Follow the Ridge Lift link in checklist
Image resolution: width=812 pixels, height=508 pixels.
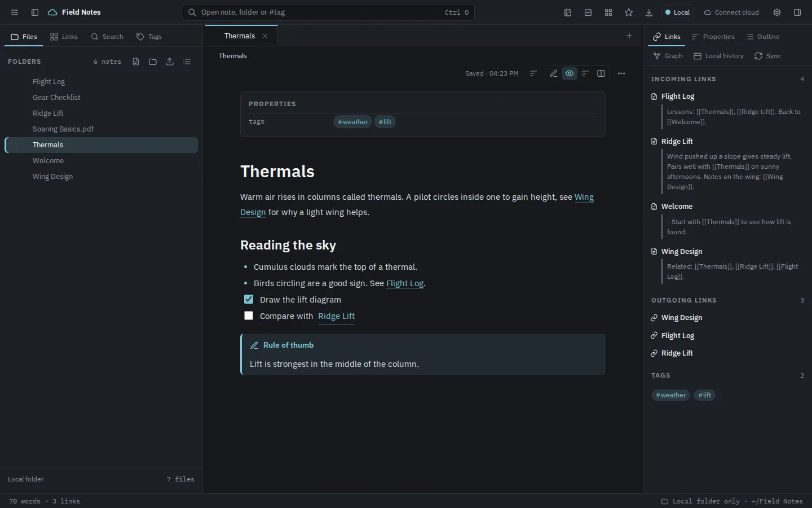[336, 316]
